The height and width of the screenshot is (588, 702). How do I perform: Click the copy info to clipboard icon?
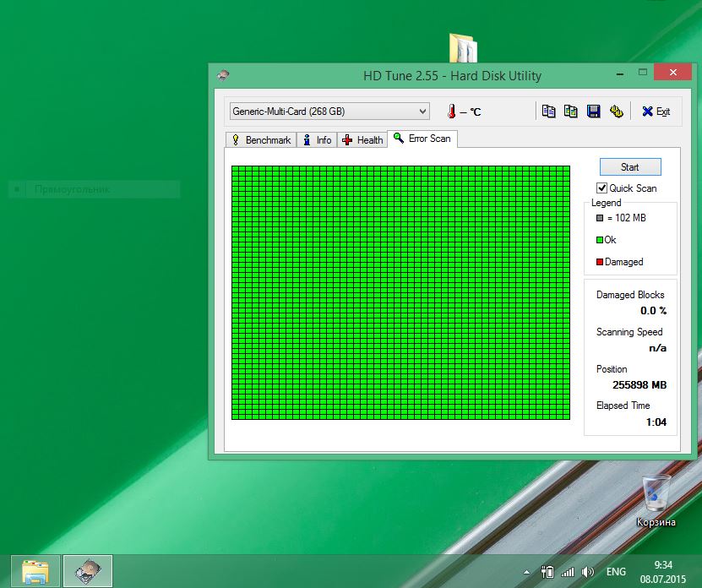[x=549, y=112]
